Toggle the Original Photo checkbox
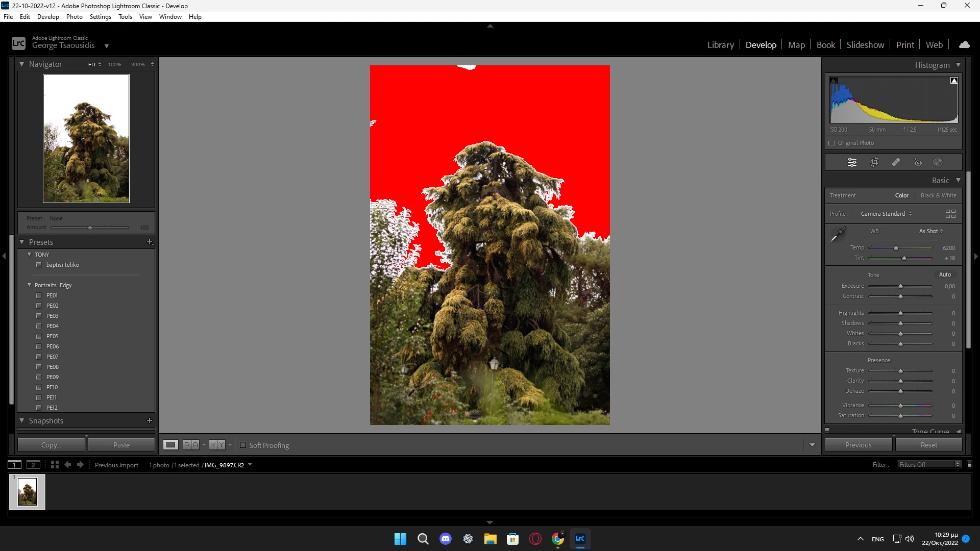This screenshot has height=551, width=980. point(832,143)
